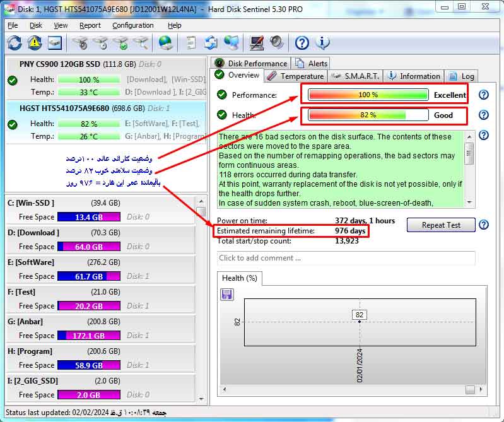The height and width of the screenshot is (422, 504).
Task: Click the Status last updated status bar text
Action: click(86, 413)
